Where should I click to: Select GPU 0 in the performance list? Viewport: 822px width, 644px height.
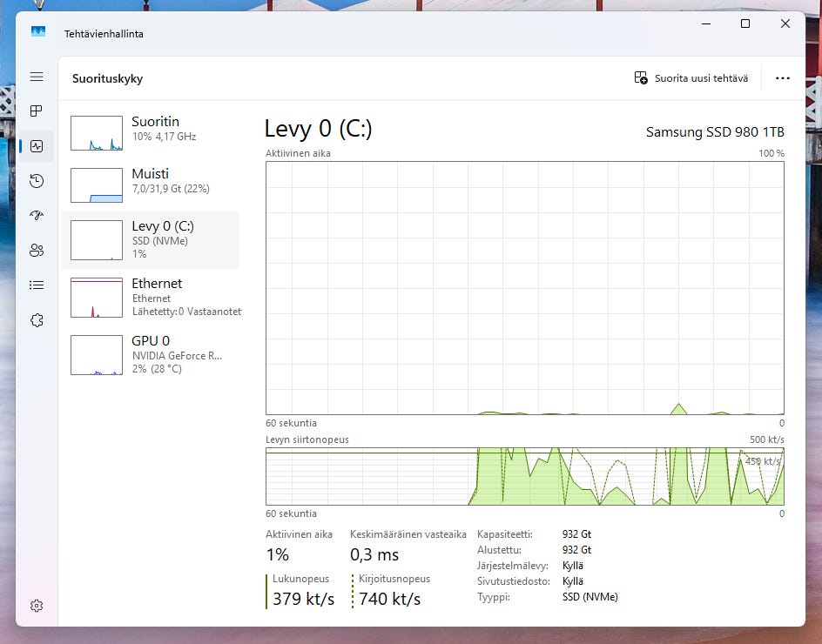tap(151, 355)
